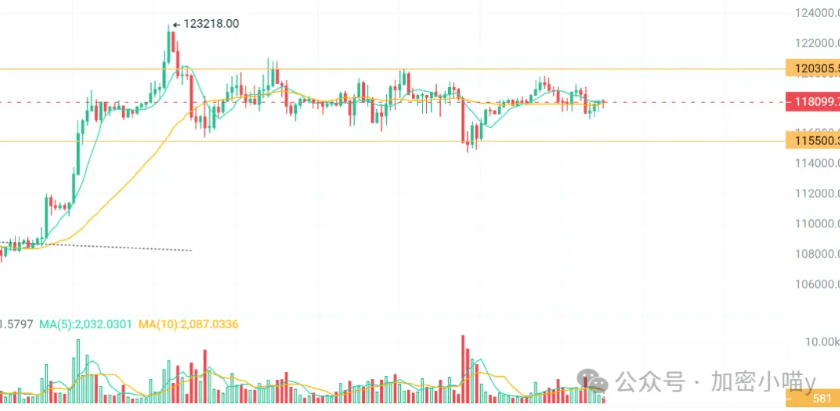The height and width of the screenshot is (411, 840).
Task: Click the 108000 price axis label
Action: coord(815,253)
